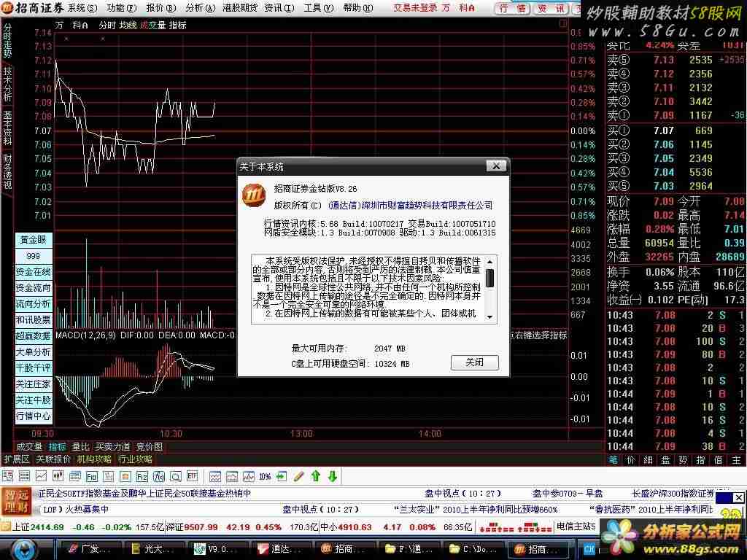Open the 千股千评 sidebar button
Image resolution: width=747 pixels, height=560 pixels.
(34, 367)
